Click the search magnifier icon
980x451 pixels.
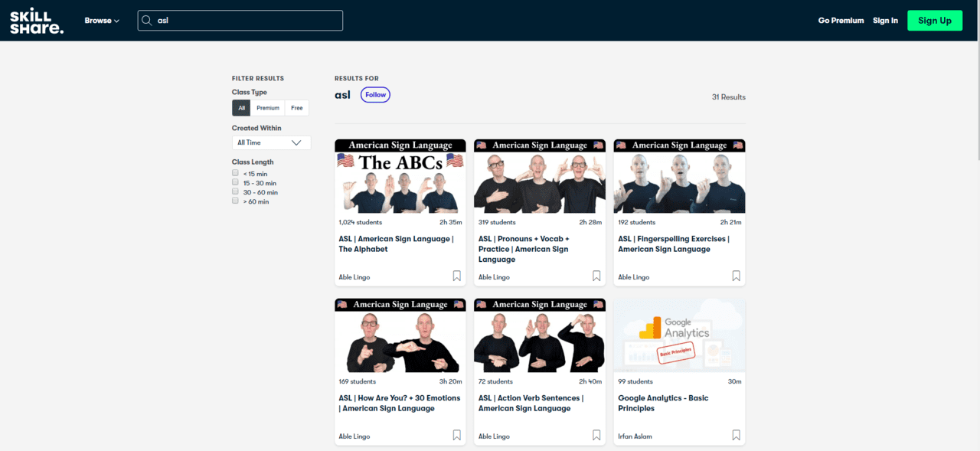(147, 21)
